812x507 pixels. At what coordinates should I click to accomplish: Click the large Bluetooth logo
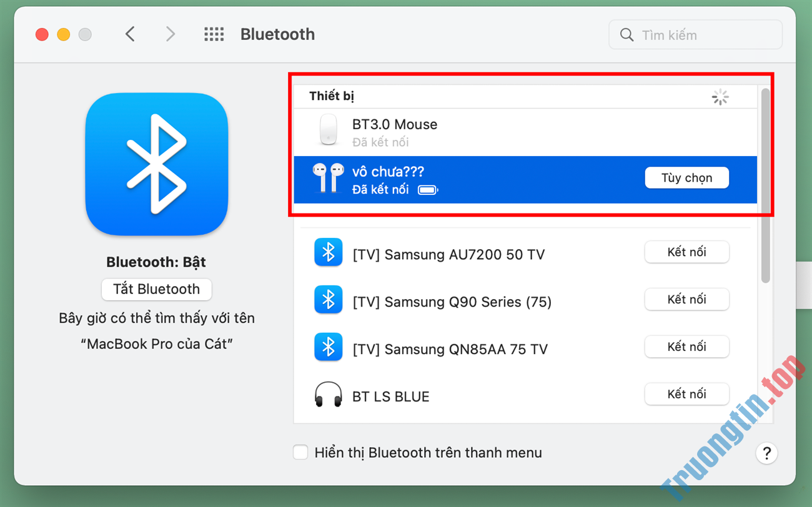tap(156, 164)
